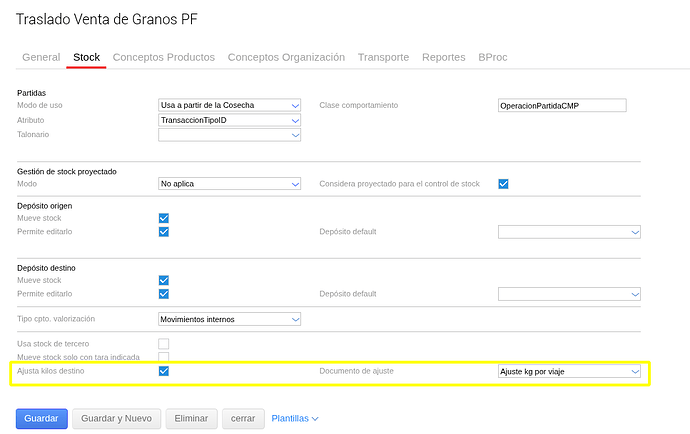Click the Traslado Venta de Granos PF title
Image resolution: width=690 pixels, height=434 pixels.
coord(107,19)
